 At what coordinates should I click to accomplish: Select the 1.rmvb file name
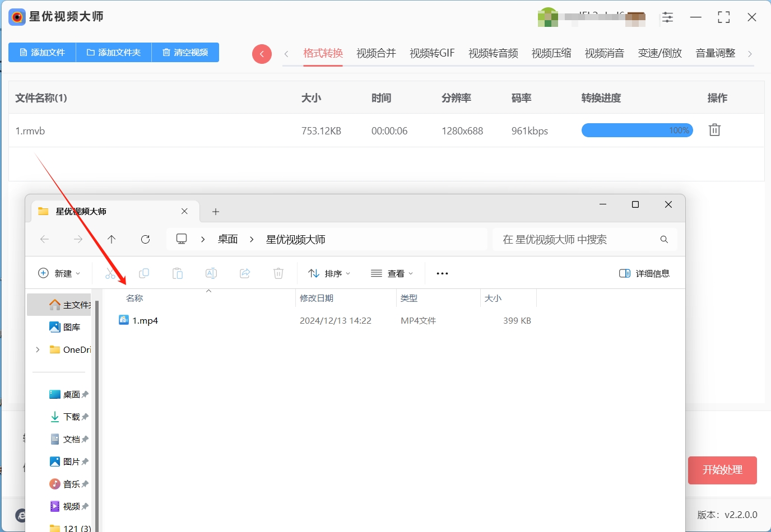click(x=30, y=131)
